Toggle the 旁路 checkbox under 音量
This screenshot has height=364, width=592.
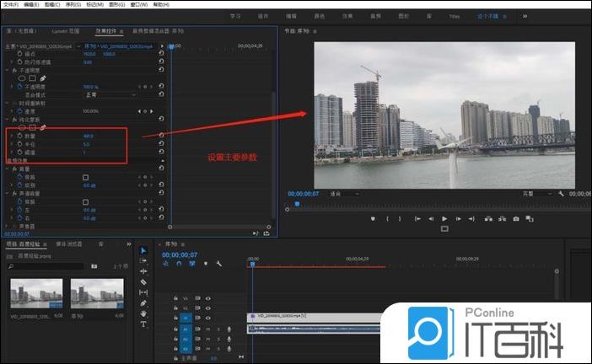click(85, 178)
